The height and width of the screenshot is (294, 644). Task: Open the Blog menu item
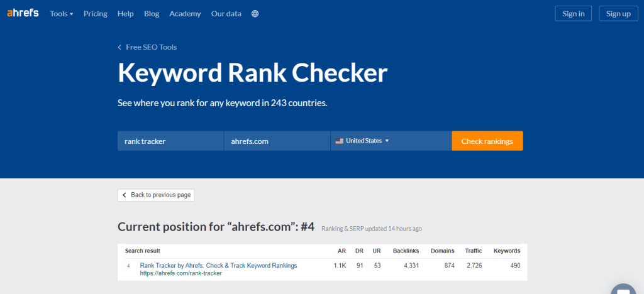[x=152, y=14]
